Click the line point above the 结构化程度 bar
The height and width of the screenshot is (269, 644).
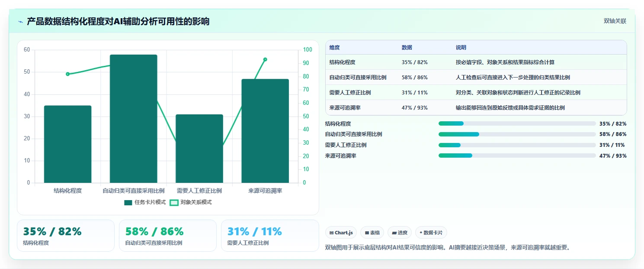point(68,74)
